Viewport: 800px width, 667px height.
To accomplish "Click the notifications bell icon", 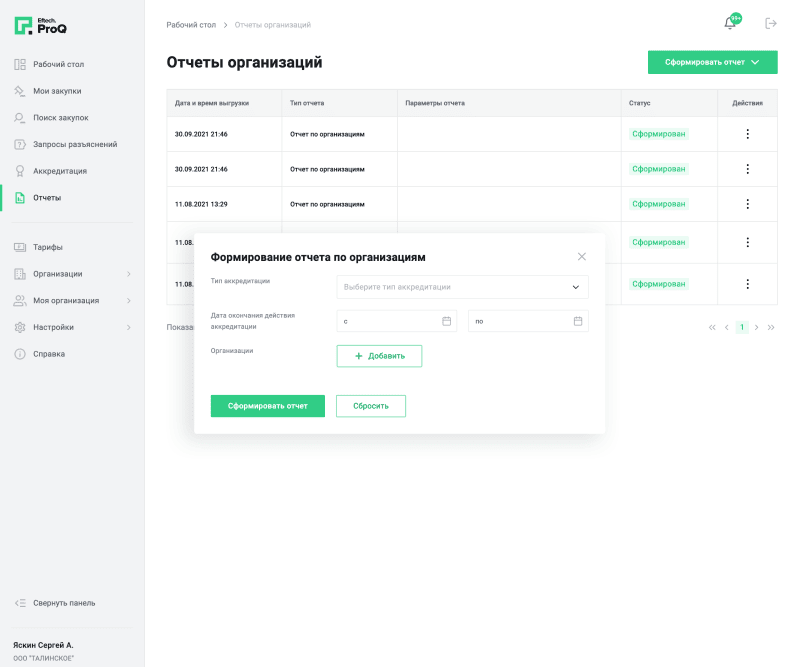I will coord(730,23).
